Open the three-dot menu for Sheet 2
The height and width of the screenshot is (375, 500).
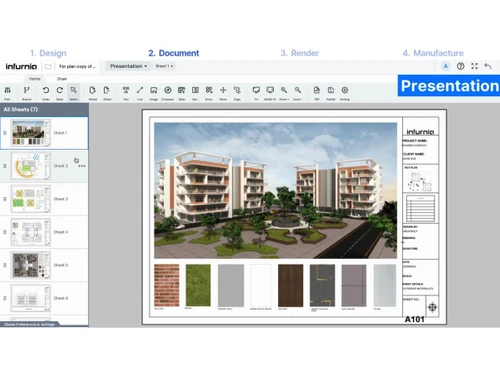click(82, 166)
